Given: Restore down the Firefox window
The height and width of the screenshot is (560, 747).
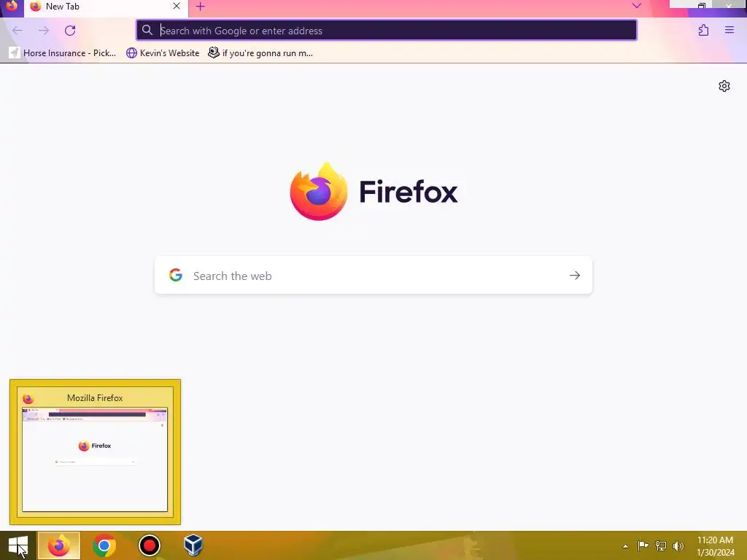Looking at the screenshot, I should click(x=702, y=6).
